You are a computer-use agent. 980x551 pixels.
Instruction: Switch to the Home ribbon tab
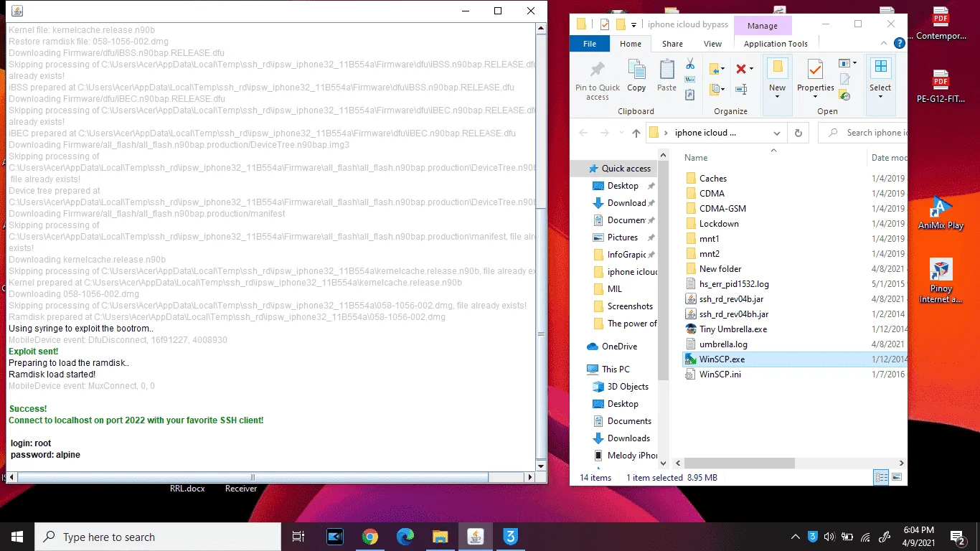tap(631, 44)
